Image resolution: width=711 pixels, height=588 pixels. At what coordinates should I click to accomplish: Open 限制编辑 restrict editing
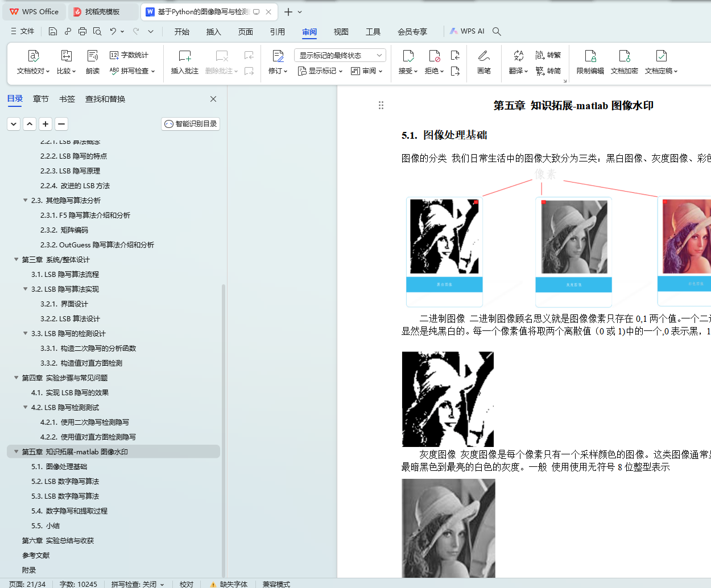[590, 62]
